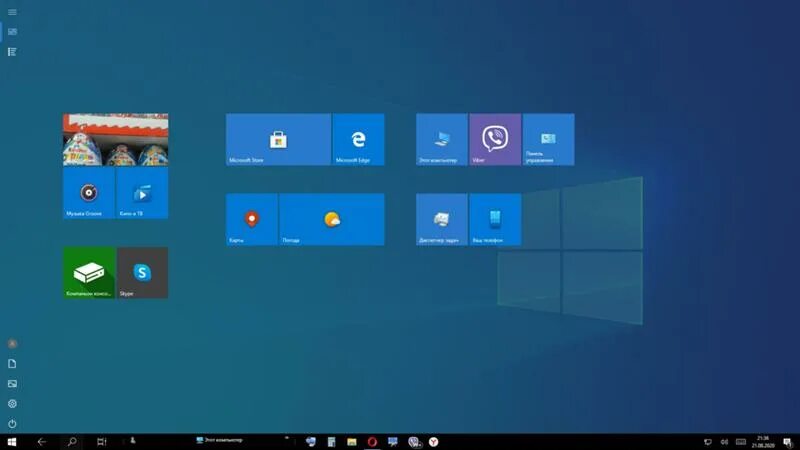Open the Панель управления tile
Viewport: 800px width, 450px height.
click(x=548, y=139)
